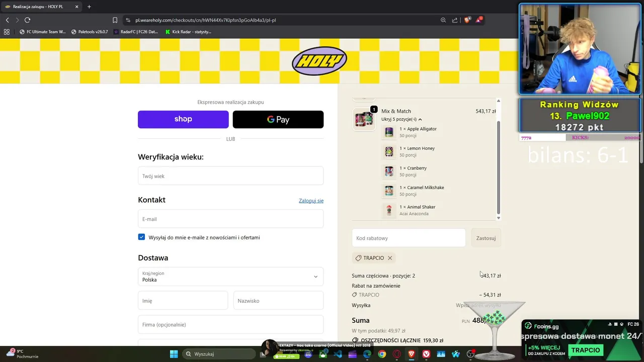Open the Paletools v26.0.7 bookmark

click(x=90, y=32)
